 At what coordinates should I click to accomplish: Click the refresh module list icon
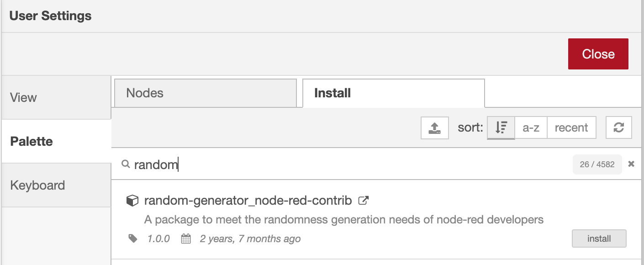618,128
